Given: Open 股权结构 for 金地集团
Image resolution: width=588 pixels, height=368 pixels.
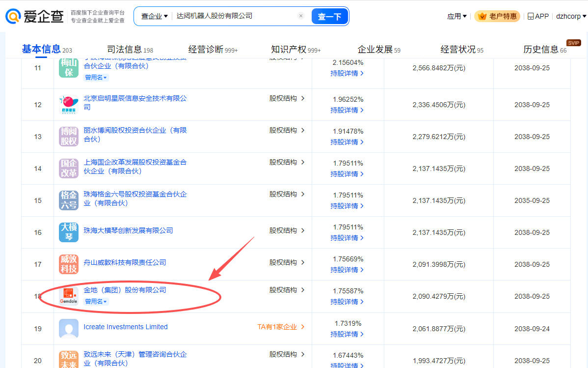Looking at the screenshot, I should click(x=287, y=290).
